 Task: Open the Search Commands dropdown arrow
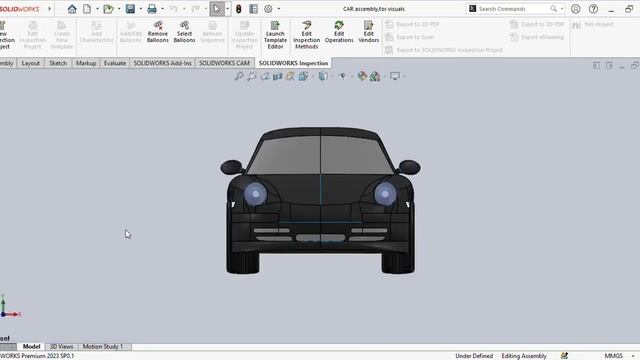[x=562, y=9]
